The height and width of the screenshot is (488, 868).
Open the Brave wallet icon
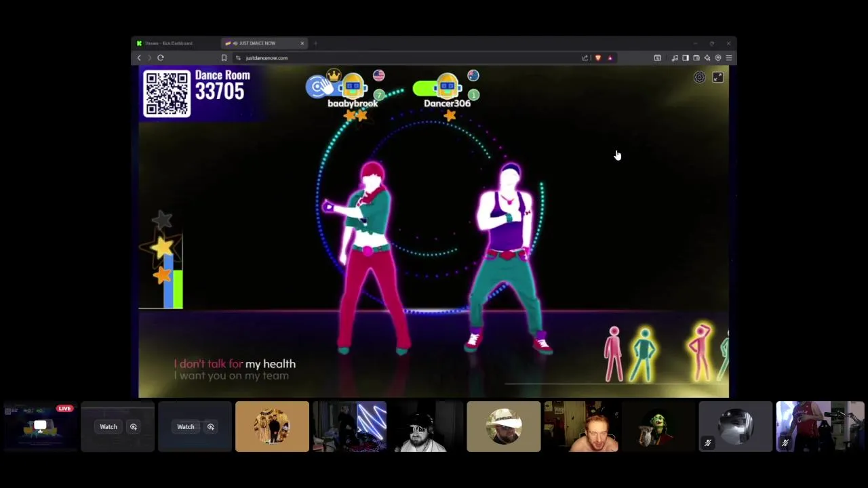tap(696, 58)
